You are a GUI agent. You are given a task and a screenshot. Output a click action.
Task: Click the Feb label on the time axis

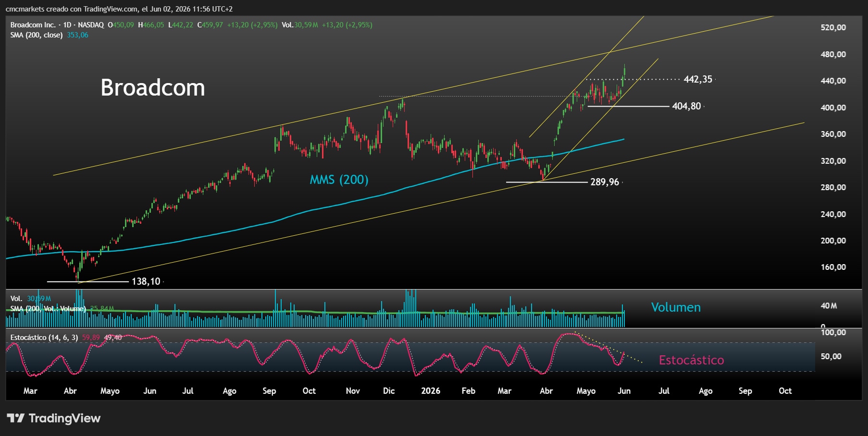coord(469,391)
